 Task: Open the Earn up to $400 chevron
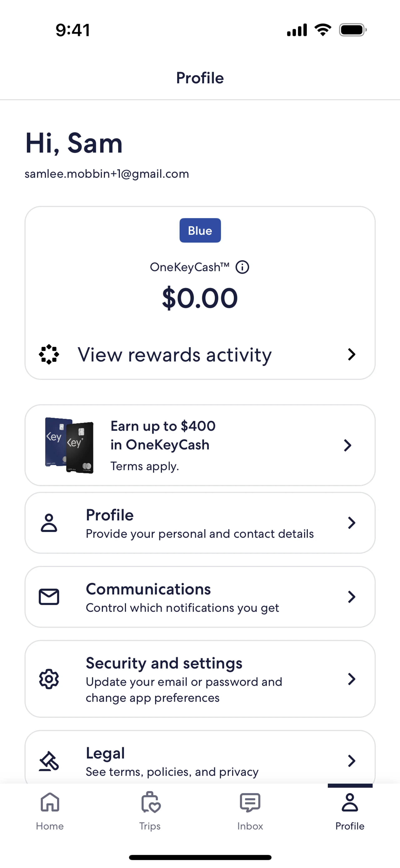(347, 445)
